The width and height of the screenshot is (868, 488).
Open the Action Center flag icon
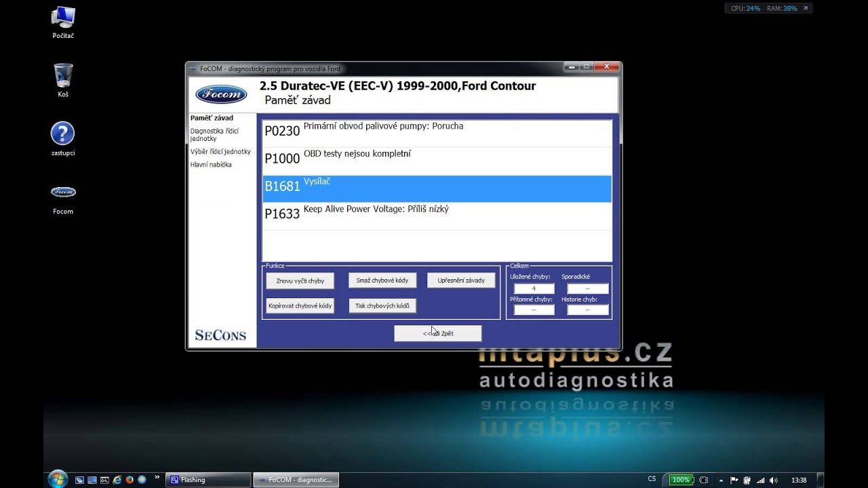click(x=734, y=480)
